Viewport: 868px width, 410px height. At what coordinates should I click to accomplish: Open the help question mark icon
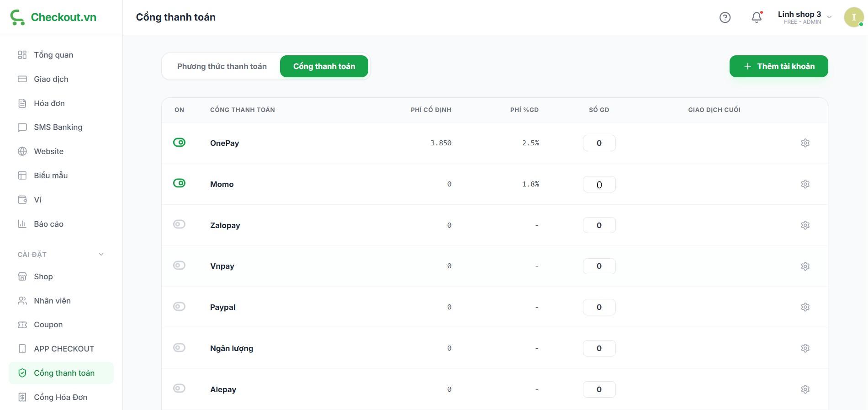click(x=725, y=17)
